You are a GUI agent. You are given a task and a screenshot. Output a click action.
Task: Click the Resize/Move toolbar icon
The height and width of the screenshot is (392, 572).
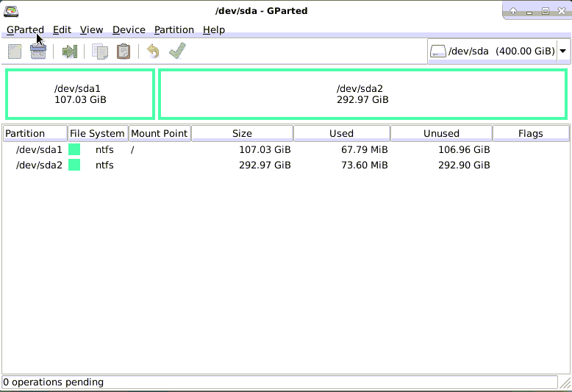coord(70,51)
